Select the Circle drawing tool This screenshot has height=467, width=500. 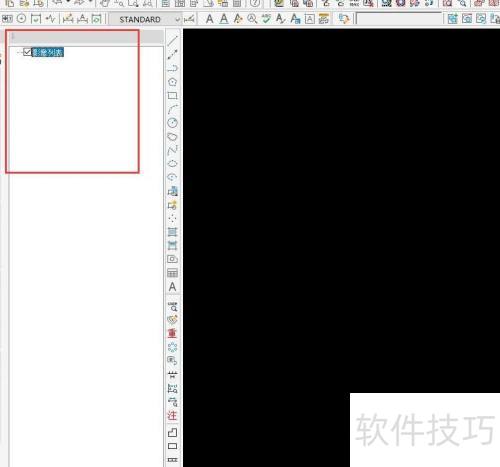[172, 123]
